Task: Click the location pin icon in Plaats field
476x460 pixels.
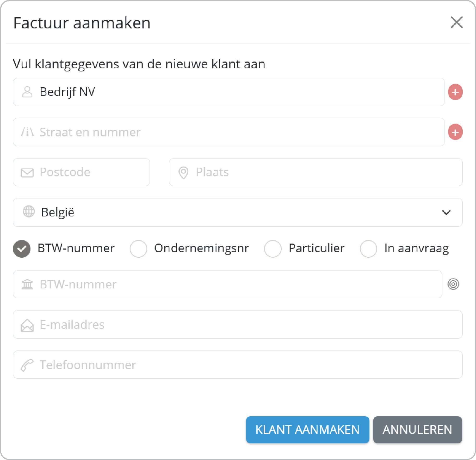Action: click(x=183, y=173)
